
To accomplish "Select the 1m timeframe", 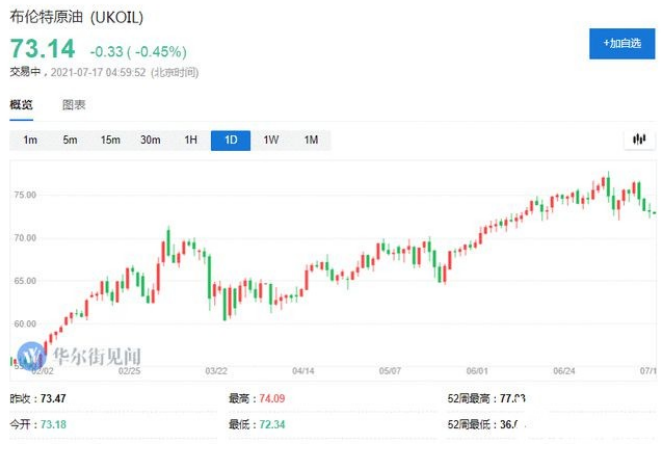I will (x=30, y=140).
